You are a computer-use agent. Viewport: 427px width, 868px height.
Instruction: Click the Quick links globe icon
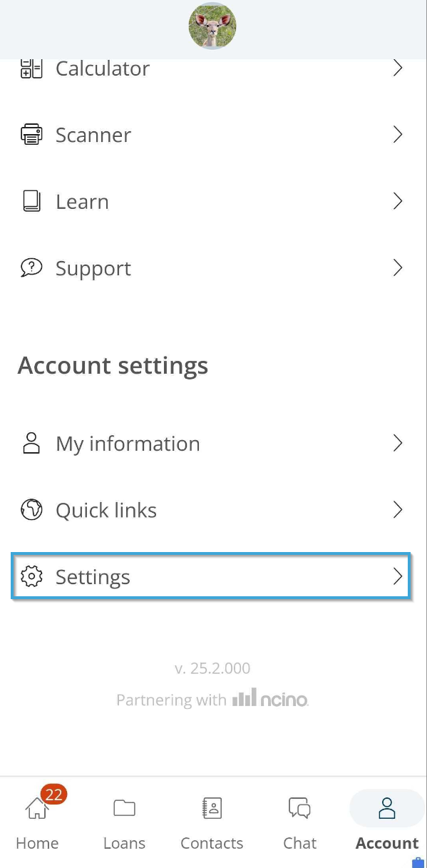(x=31, y=510)
